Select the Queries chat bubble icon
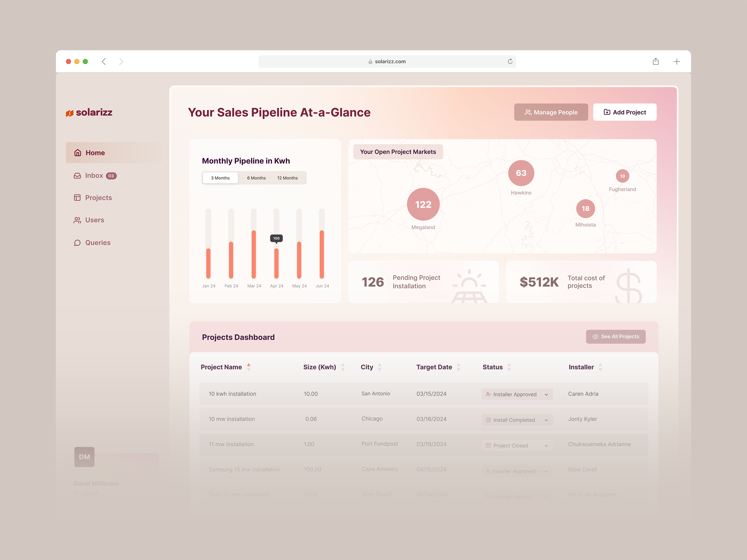Image resolution: width=747 pixels, height=560 pixels. [x=77, y=242]
